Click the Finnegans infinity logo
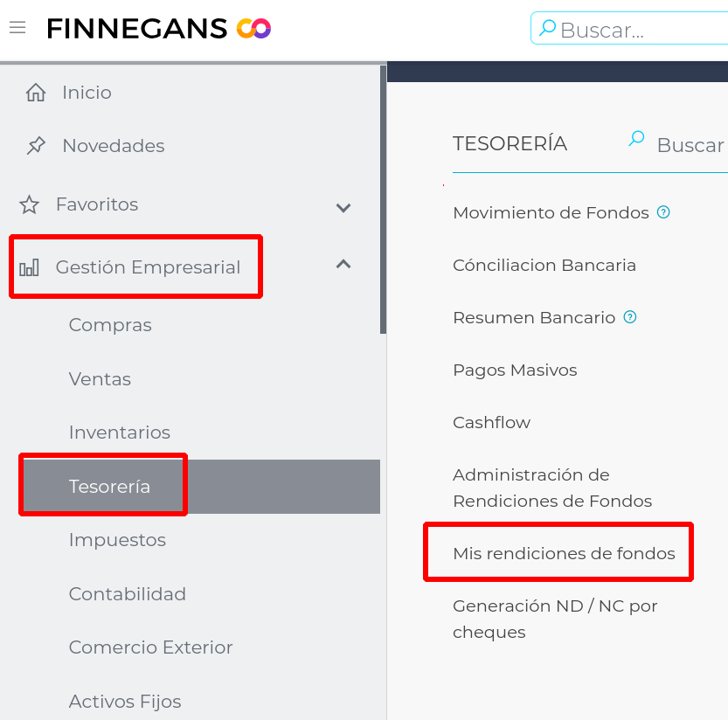728x720 pixels. click(x=253, y=29)
